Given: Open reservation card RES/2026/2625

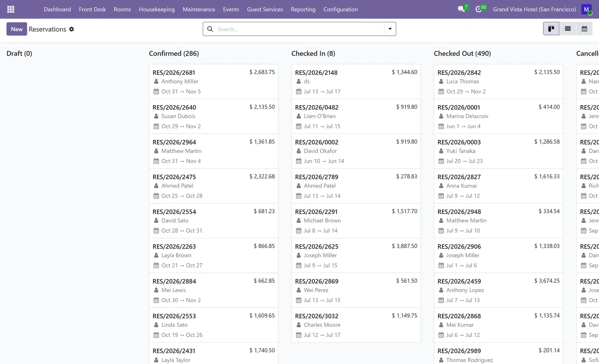Looking at the screenshot, I should [x=356, y=255].
